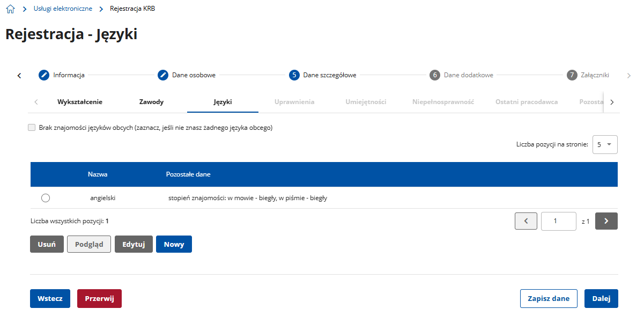Go to previous table page arrow
Viewport: 644px width, 316px height.
pyautogui.click(x=526, y=221)
